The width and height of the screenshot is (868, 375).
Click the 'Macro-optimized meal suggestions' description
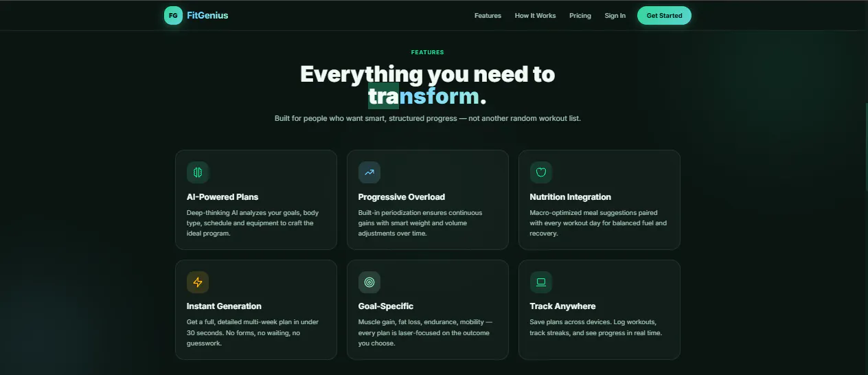click(x=598, y=223)
